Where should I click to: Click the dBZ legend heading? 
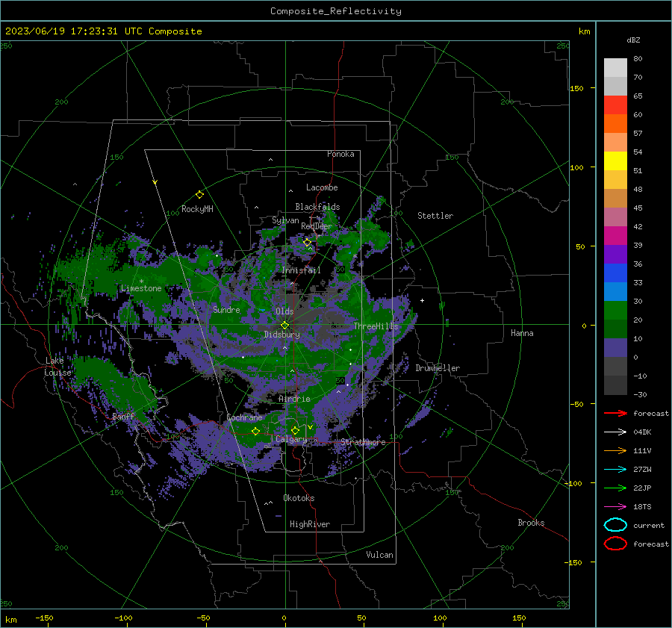[633, 40]
